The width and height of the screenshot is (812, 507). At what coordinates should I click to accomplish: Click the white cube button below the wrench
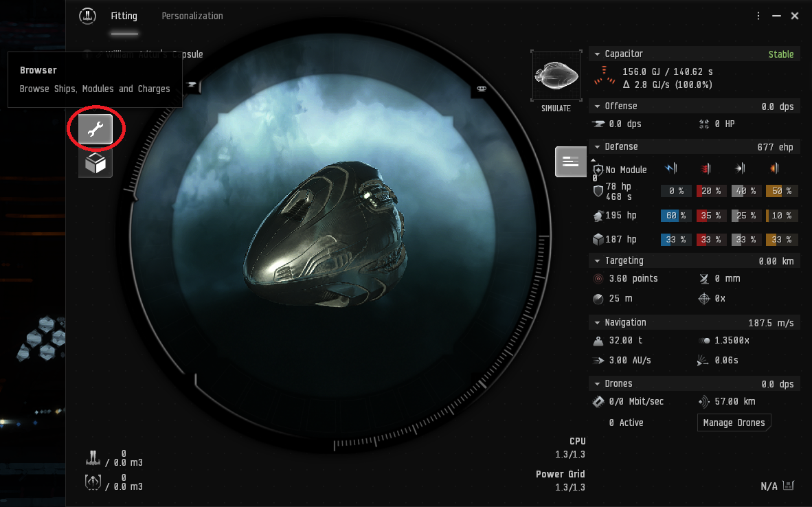click(x=95, y=163)
